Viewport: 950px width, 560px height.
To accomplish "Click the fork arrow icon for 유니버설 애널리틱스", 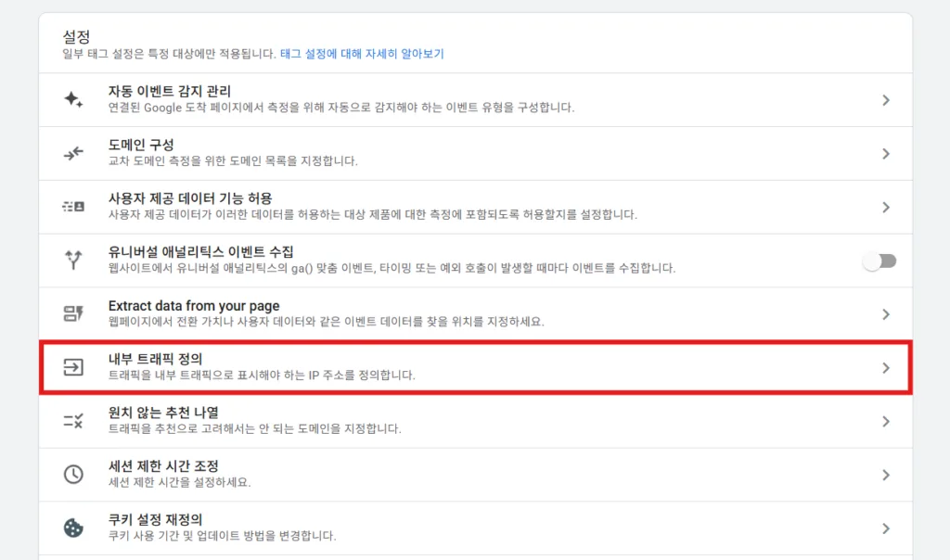I will (x=73, y=260).
